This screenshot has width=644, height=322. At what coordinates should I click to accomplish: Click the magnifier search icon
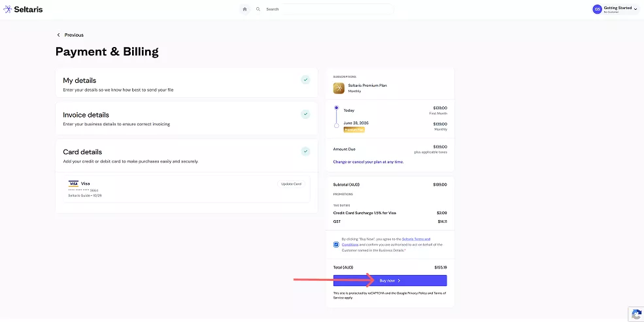point(258,9)
